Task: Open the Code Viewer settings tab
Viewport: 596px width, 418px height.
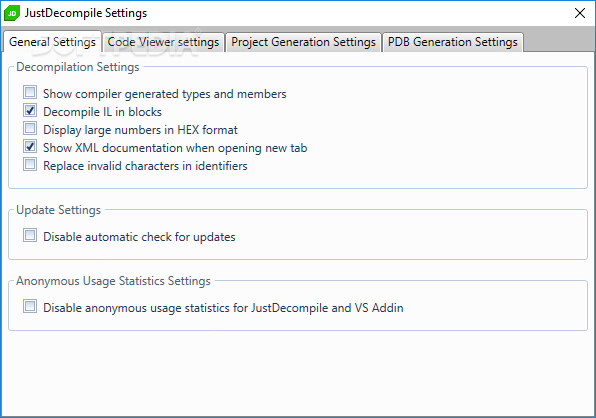Action: point(163,42)
